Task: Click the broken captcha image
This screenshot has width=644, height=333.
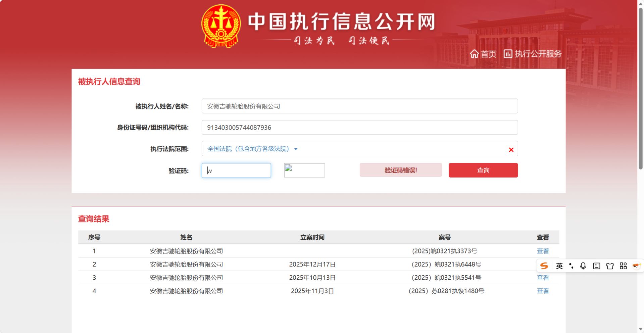Action: 304,170
